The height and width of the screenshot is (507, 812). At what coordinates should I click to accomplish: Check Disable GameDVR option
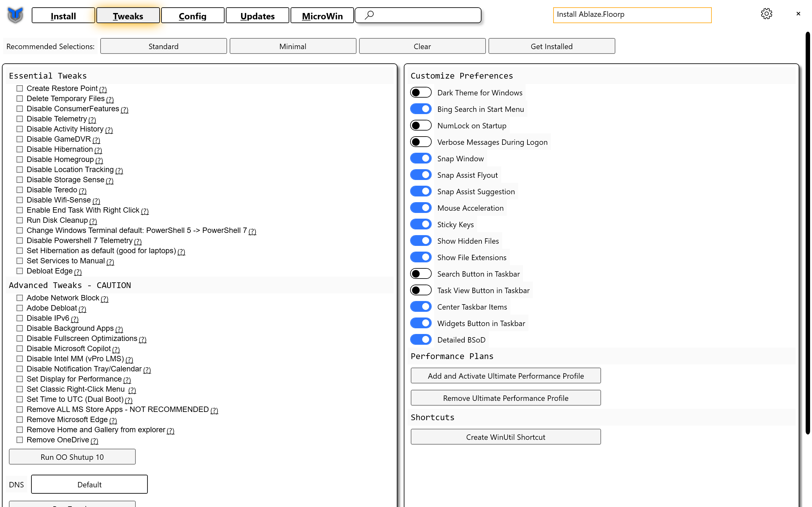tap(20, 138)
